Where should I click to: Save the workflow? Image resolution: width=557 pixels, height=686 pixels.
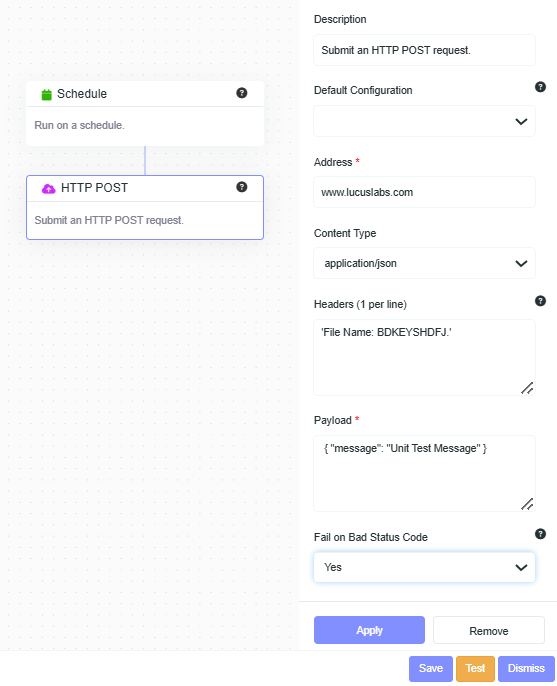pos(431,668)
